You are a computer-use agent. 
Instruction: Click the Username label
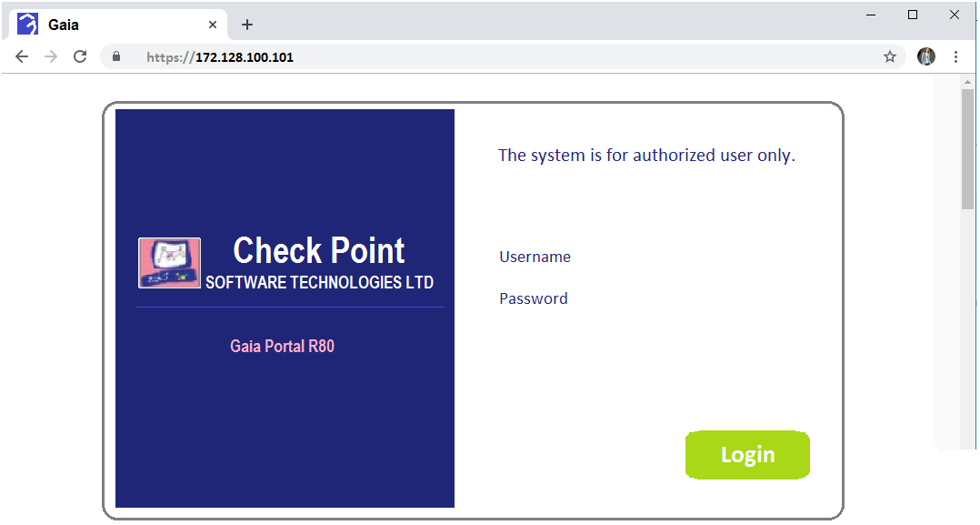point(535,257)
